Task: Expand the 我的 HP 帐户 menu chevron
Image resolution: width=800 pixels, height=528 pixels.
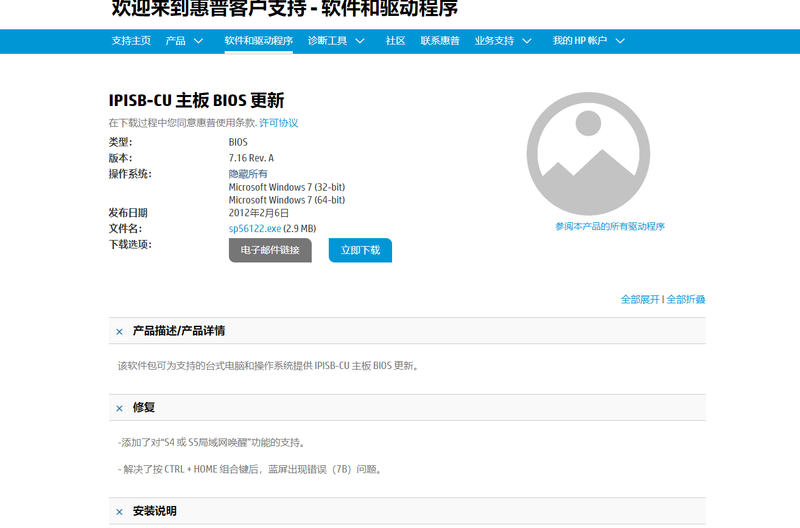Action: 620,41
